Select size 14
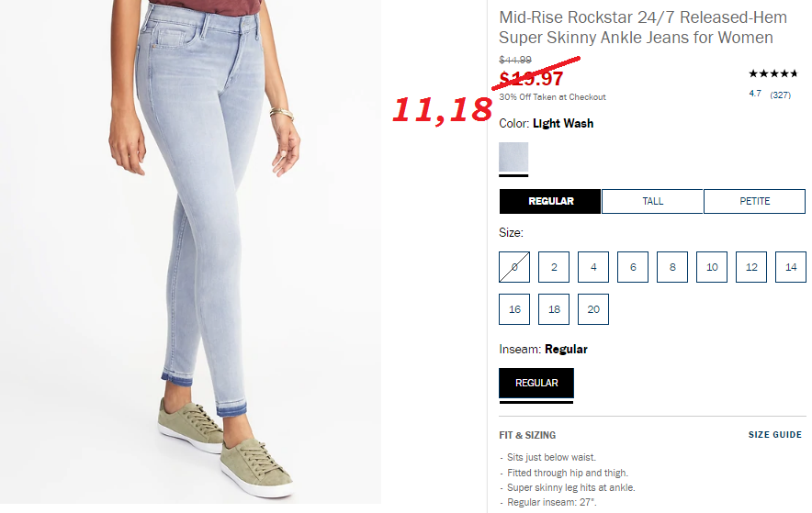 pyautogui.click(x=791, y=267)
